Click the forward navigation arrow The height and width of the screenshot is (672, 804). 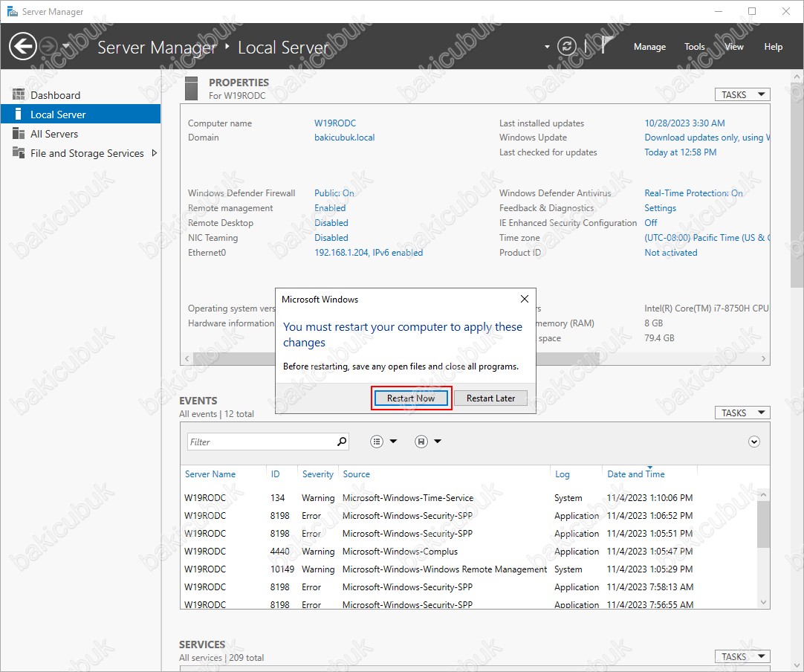pos(49,47)
